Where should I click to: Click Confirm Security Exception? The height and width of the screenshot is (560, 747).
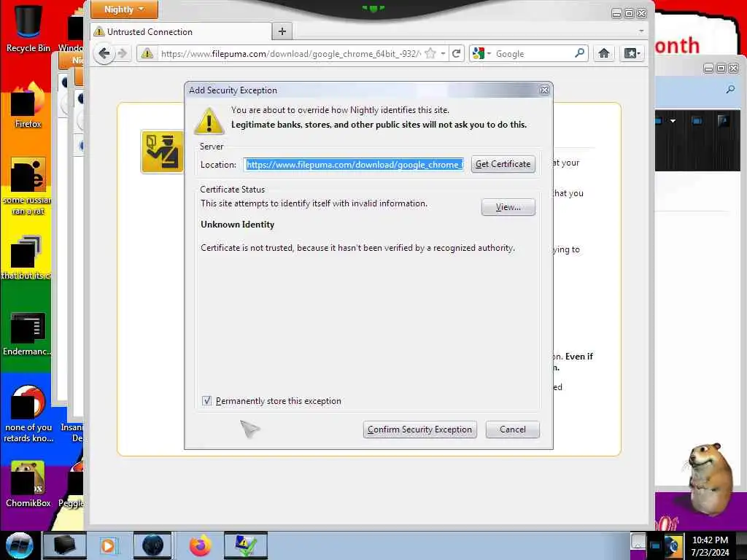coord(419,429)
